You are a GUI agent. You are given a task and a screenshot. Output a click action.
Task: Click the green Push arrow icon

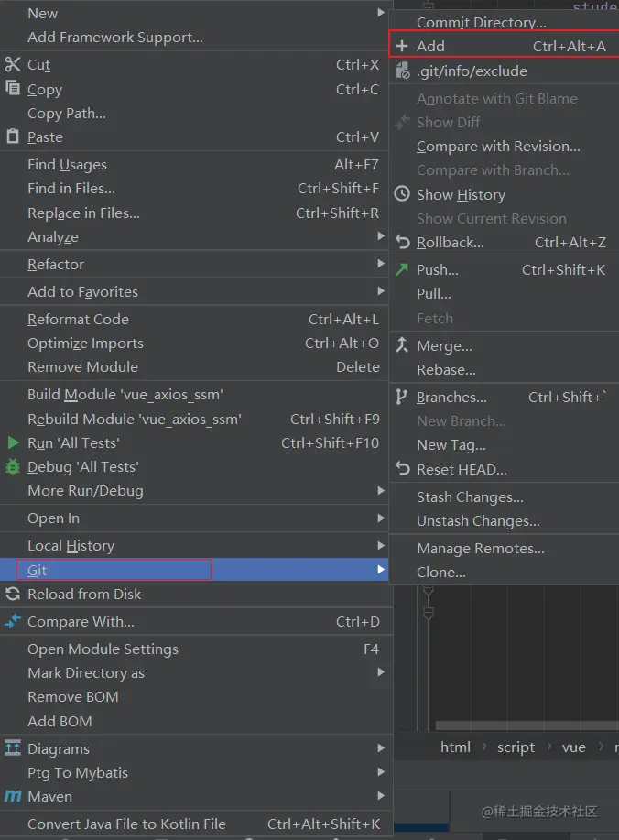pyautogui.click(x=402, y=269)
